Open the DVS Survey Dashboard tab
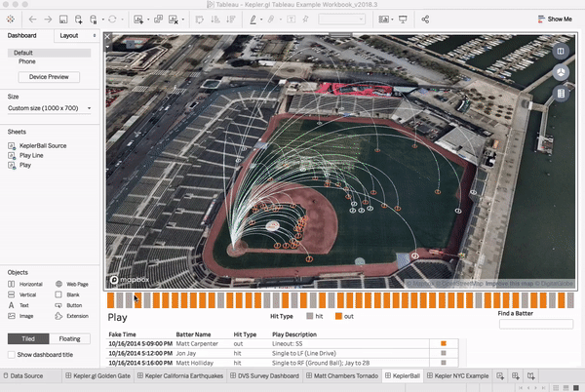Image resolution: width=585 pixels, height=392 pixels. (264, 376)
